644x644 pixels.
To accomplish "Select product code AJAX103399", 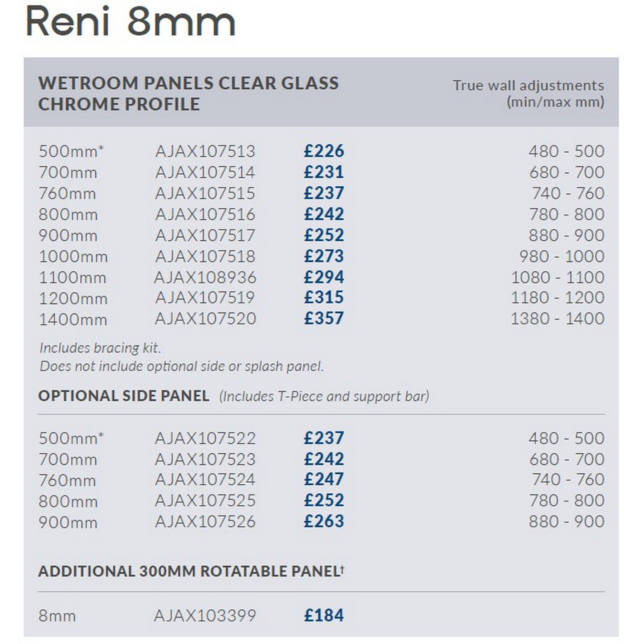I will click(x=205, y=616).
